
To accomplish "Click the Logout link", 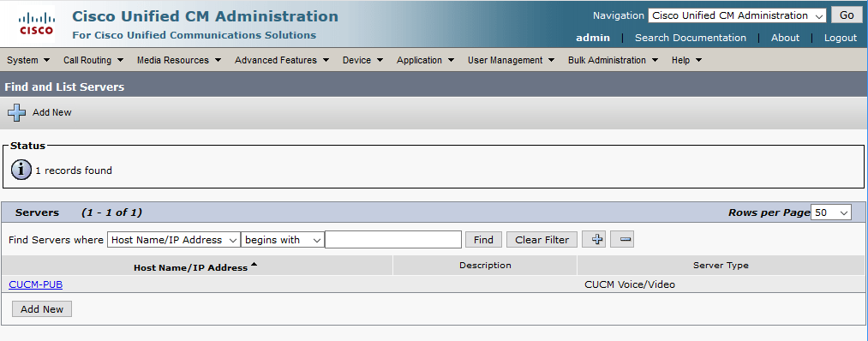I will coord(841,38).
